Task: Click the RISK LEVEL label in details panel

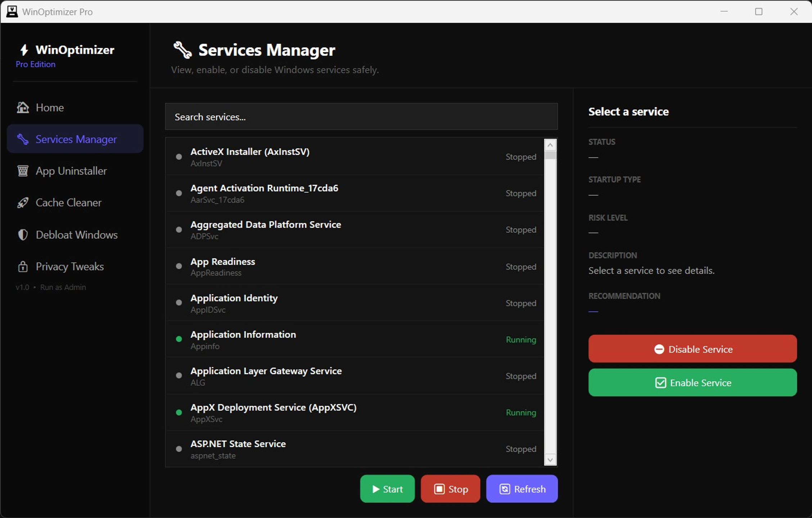Action: coord(608,218)
